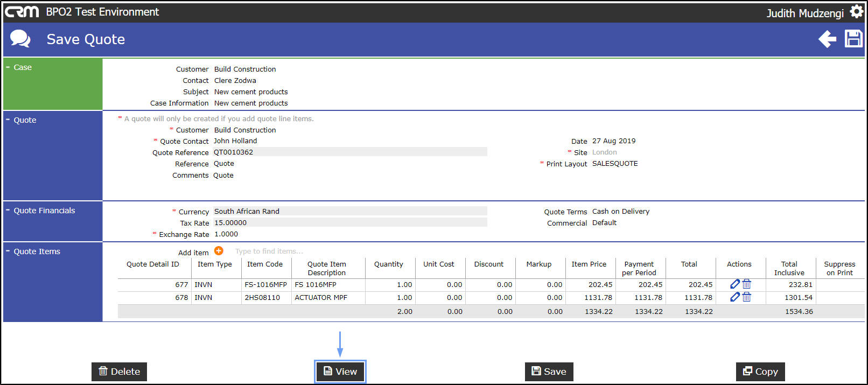Delete quote item 677 with trash icon
This screenshot has width=868, height=385.
click(747, 284)
